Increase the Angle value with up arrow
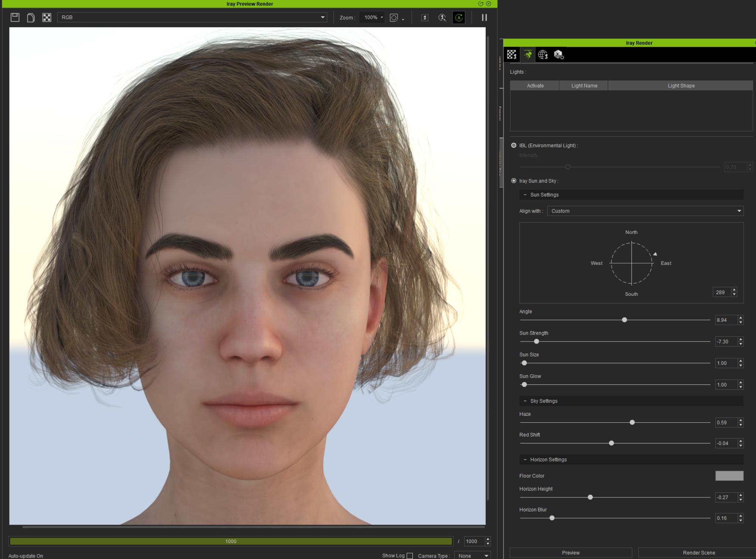Image resolution: width=756 pixels, height=559 pixels. pos(741,318)
